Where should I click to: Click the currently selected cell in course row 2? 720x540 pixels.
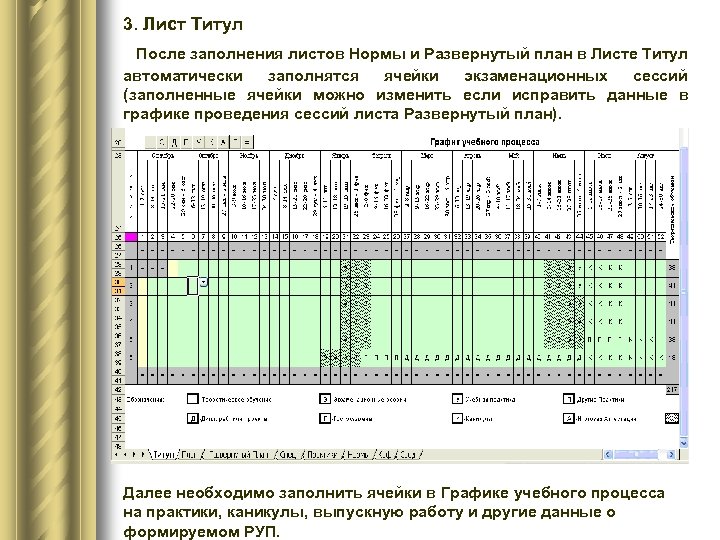193,286
